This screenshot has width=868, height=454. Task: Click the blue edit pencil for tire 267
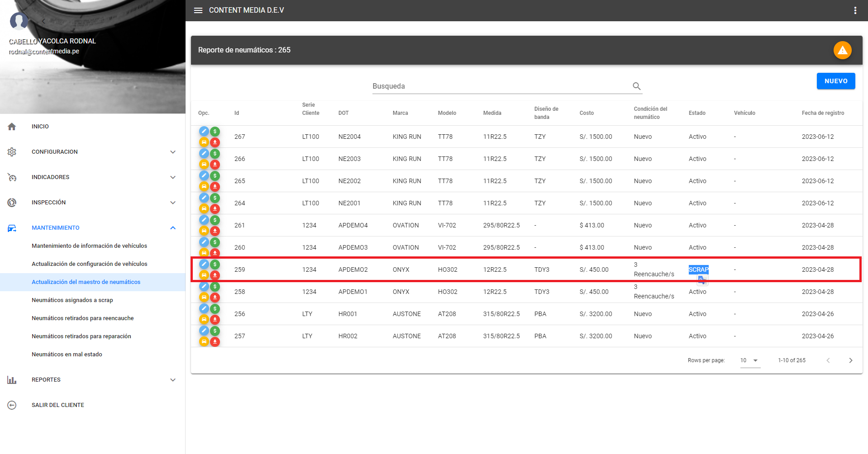[204, 131]
